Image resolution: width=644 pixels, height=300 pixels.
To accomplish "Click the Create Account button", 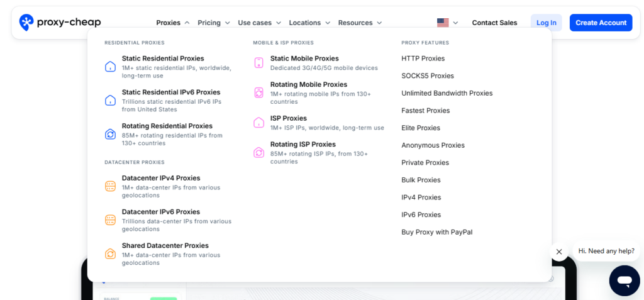I will 601,23.
